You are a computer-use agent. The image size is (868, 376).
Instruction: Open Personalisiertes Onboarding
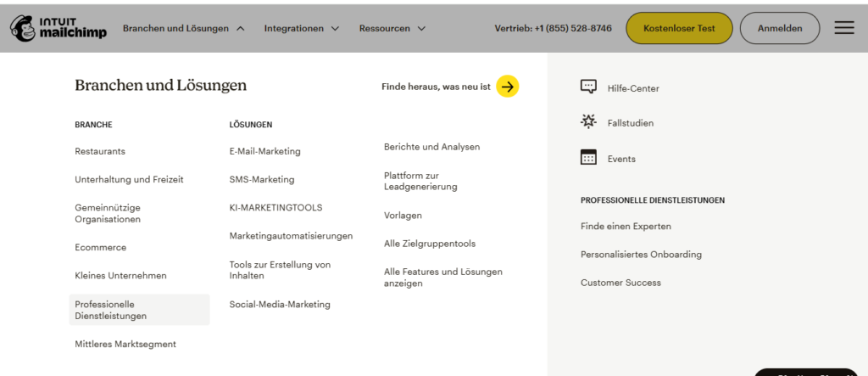coord(641,255)
